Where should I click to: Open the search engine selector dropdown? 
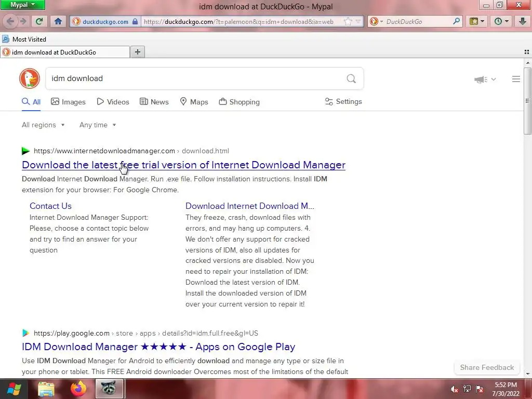pos(376,22)
